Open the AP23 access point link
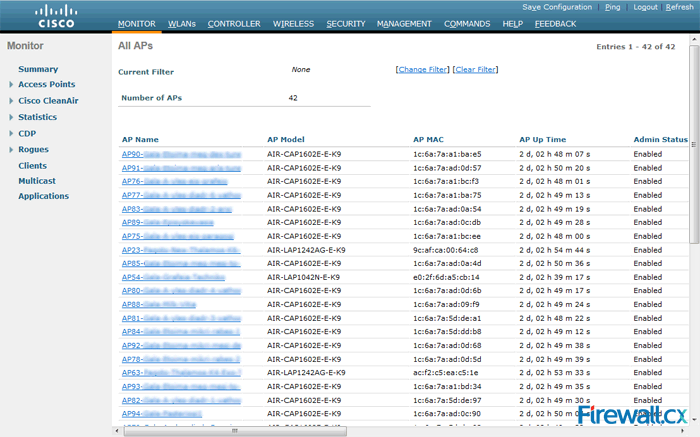Image resolution: width=700 pixels, height=437 pixels. 181,250
